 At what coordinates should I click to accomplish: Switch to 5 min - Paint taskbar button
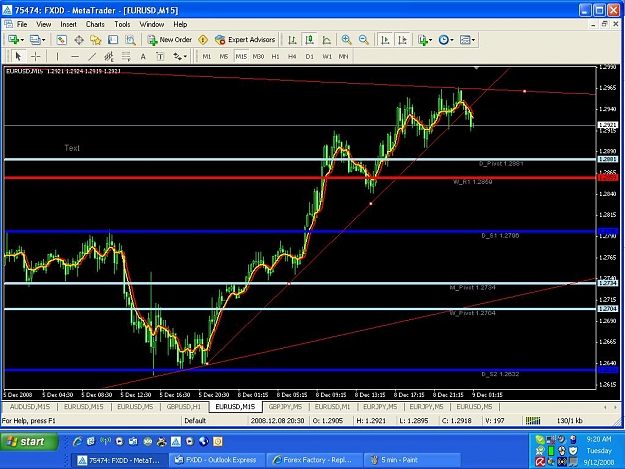point(413,460)
